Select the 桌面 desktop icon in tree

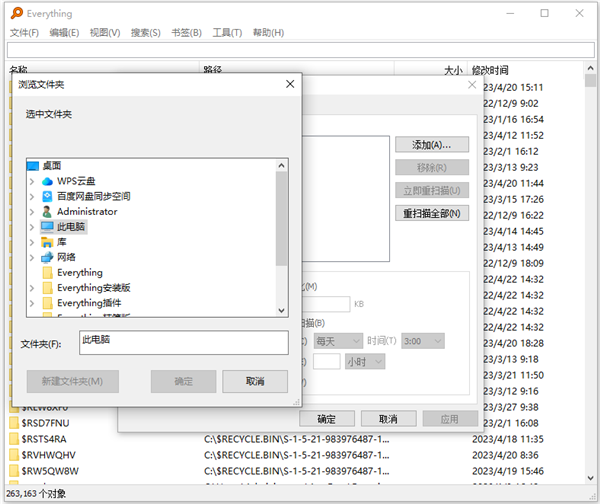click(x=33, y=166)
